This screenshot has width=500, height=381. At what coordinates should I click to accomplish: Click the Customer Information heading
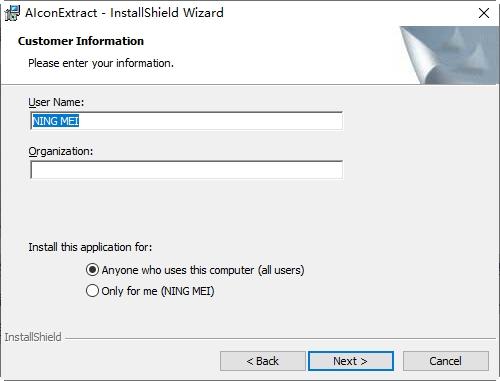(81, 41)
